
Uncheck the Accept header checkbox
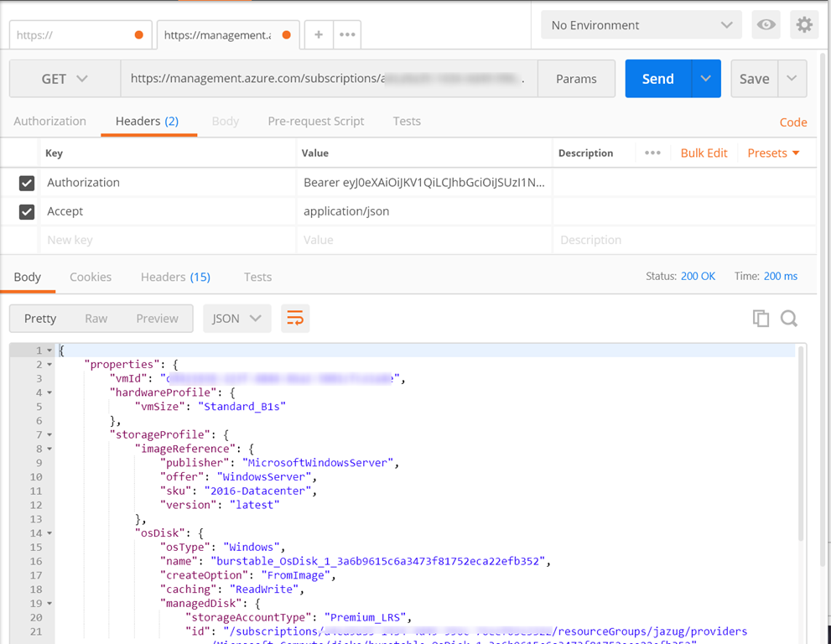pyautogui.click(x=27, y=212)
